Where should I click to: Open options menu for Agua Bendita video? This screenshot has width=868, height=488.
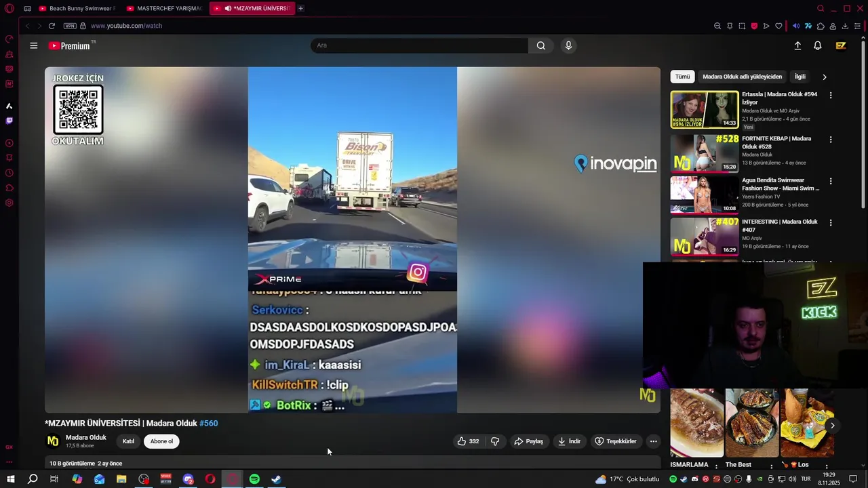[x=831, y=182]
